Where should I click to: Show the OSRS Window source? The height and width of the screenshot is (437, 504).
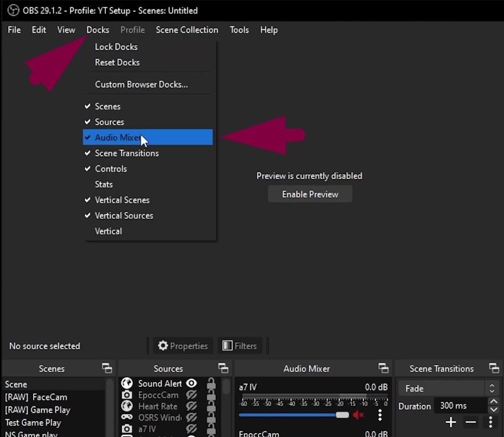(x=191, y=418)
